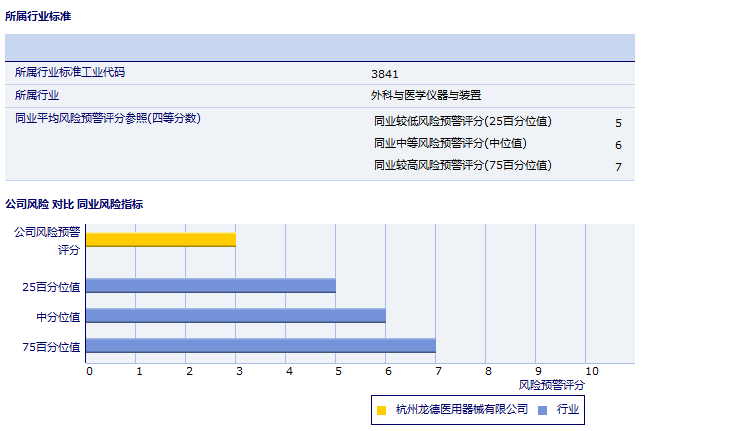Viewport: 731px width, 431px height.
Task: Select the 同业较高风险预警评分(75百分位值) text
Action: point(463,165)
